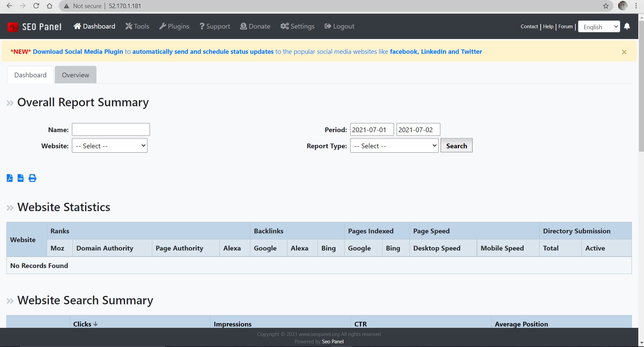Screen dimensions: 644x347
Task: Click the PDF export icon
Action: [10, 178]
